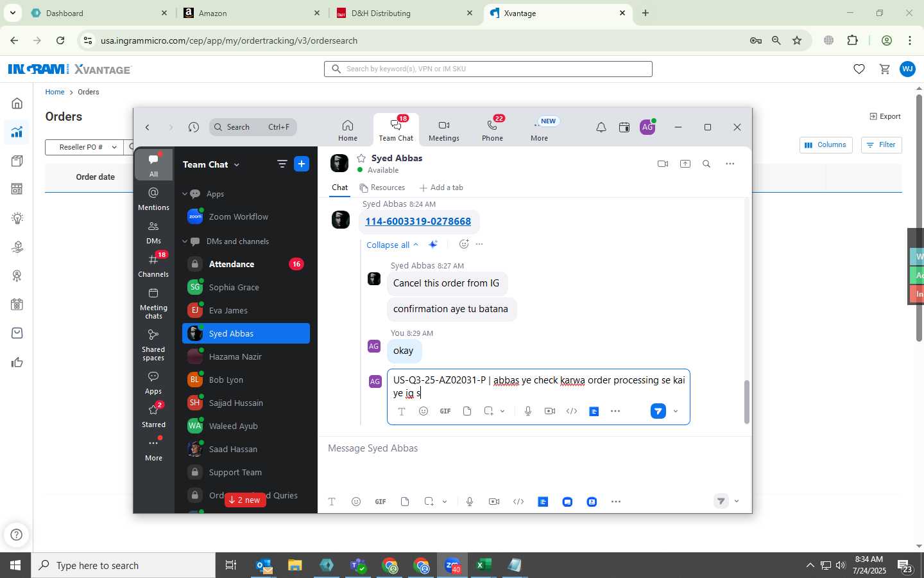The width and height of the screenshot is (924, 578).
Task: Open the Team Chat filter icon
Action: (282, 164)
